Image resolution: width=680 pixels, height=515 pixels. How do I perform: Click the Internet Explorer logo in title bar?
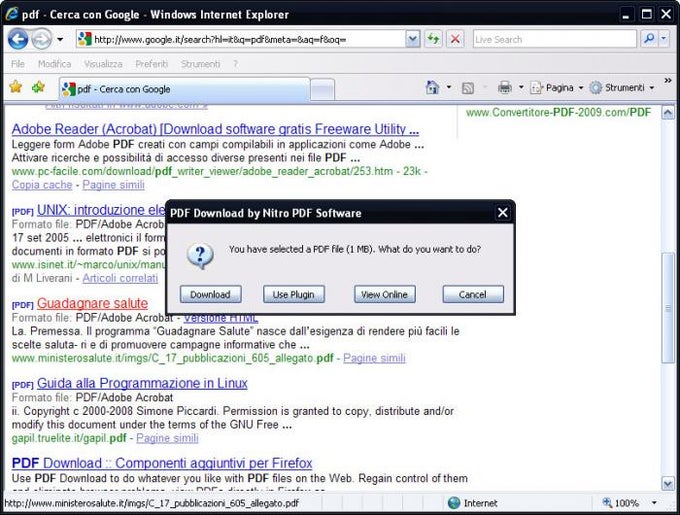coord(12,14)
